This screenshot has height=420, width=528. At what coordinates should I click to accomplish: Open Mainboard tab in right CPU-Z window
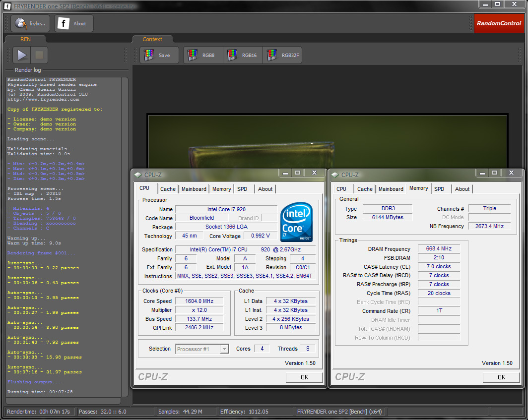[x=391, y=189]
